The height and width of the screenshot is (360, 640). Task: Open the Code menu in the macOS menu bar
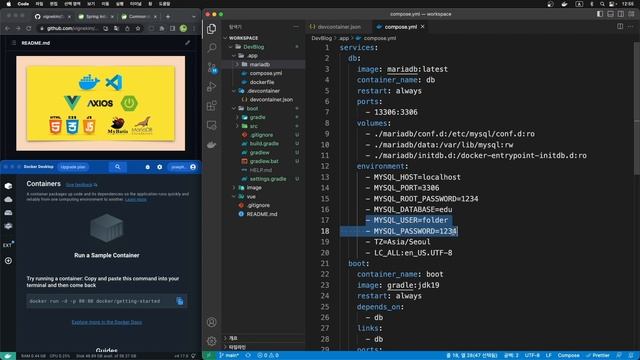(23, 4)
